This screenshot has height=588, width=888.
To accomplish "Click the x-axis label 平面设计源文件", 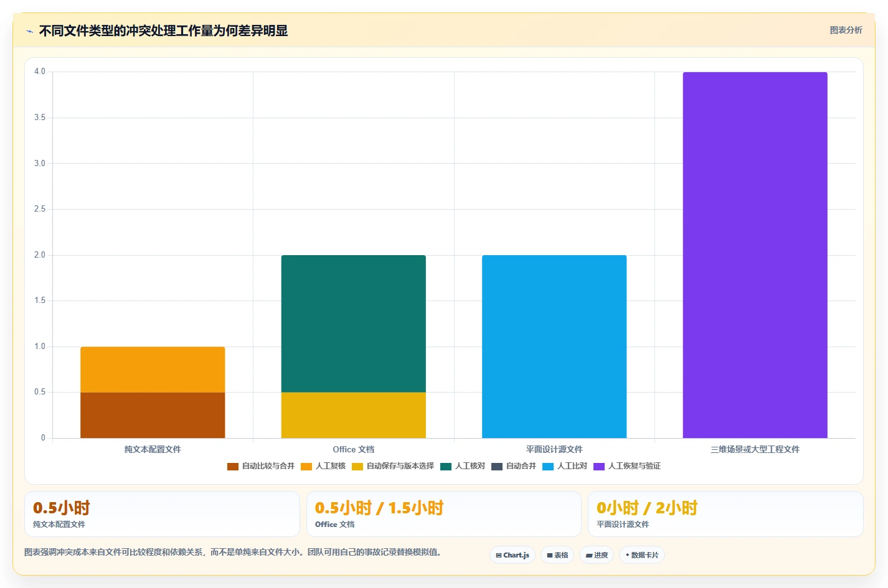I will [x=554, y=449].
